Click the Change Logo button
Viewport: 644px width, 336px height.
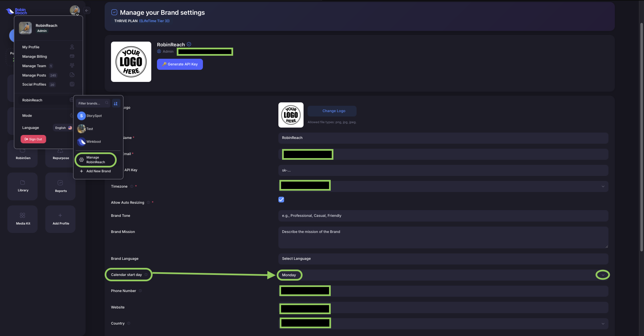(x=332, y=111)
